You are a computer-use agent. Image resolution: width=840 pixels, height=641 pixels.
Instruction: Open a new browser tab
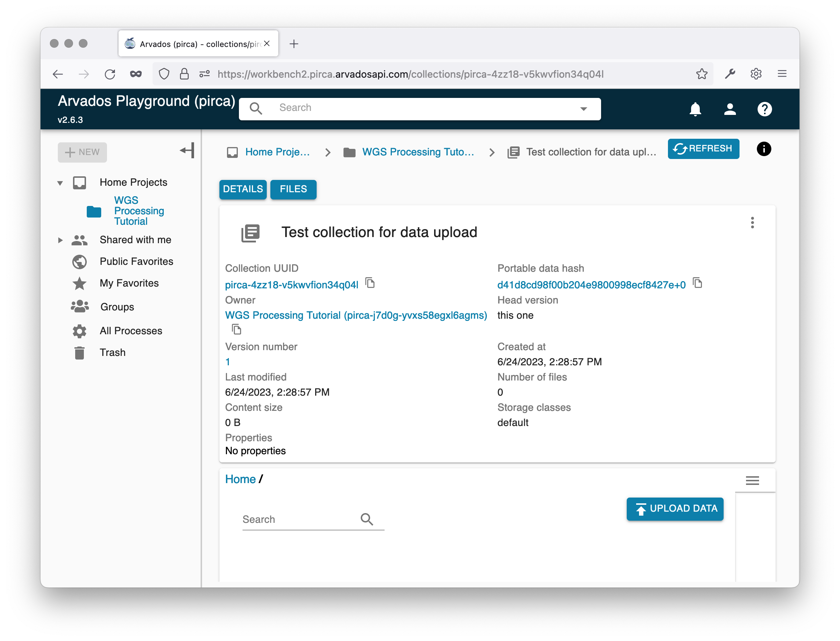pyautogui.click(x=293, y=44)
